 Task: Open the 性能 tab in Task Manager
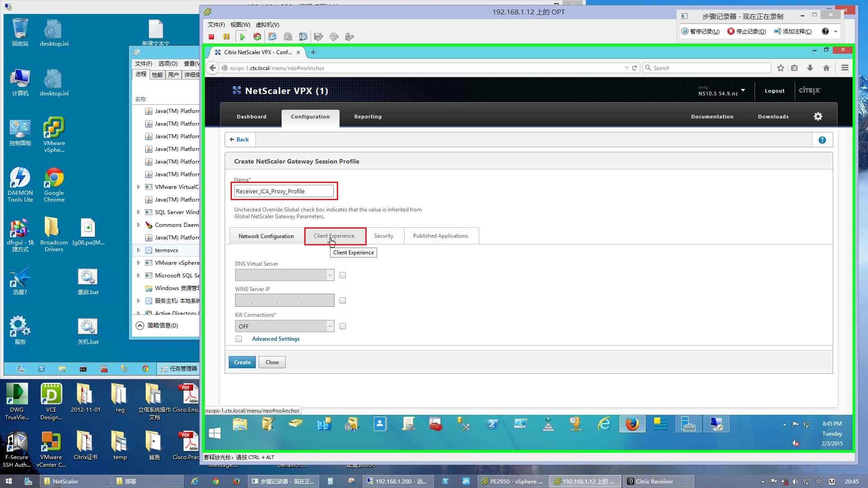[x=157, y=75]
